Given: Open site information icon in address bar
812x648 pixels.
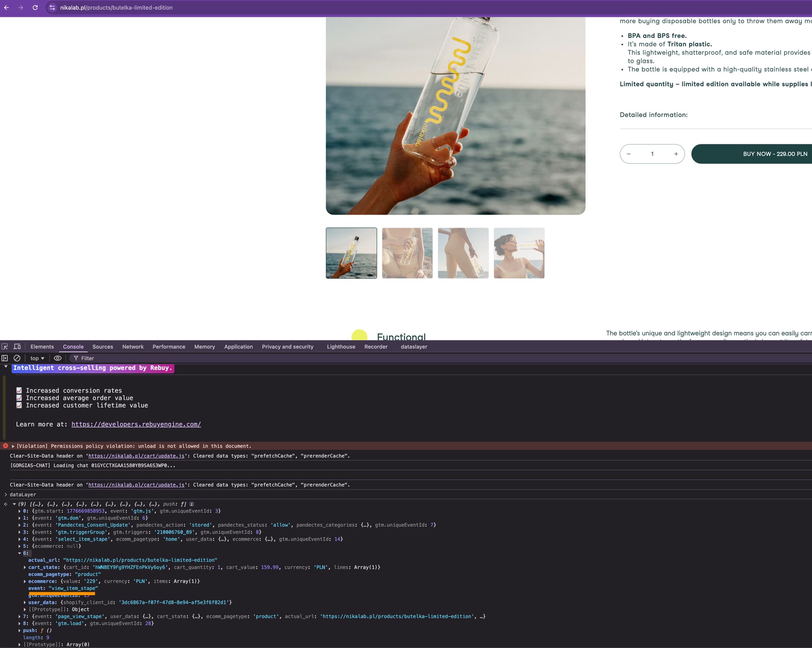Looking at the screenshot, I should click(52, 8).
